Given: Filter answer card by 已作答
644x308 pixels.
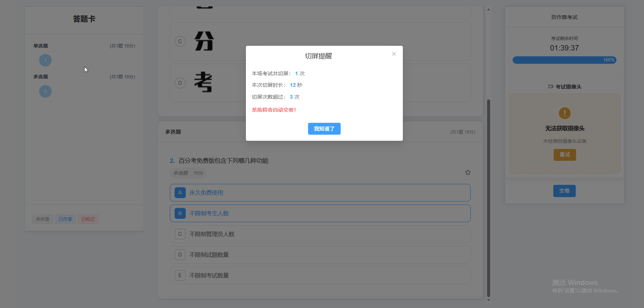Looking at the screenshot, I should click(x=65, y=219).
